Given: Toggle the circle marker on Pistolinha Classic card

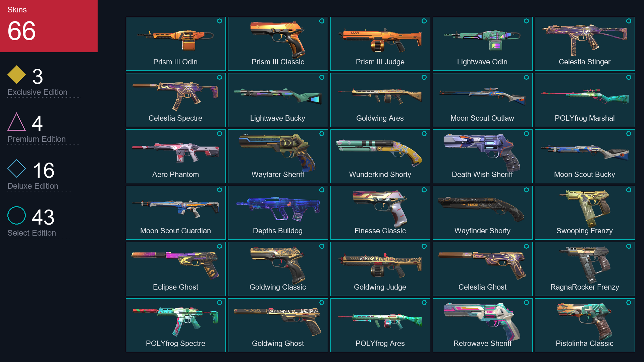Looking at the screenshot, I should 629,303.
